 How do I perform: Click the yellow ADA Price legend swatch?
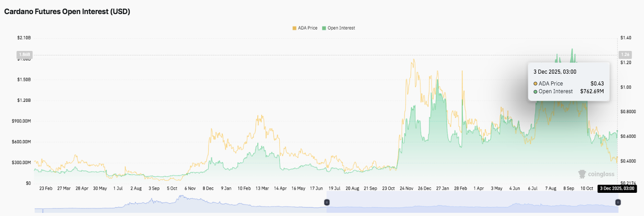[294, 28]
